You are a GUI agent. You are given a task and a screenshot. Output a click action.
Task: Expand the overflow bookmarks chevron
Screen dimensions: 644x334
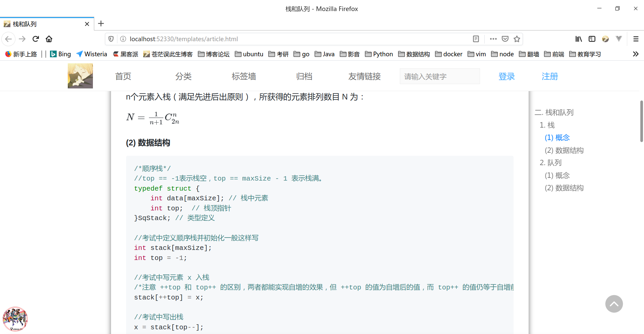[x=635, y=54]
